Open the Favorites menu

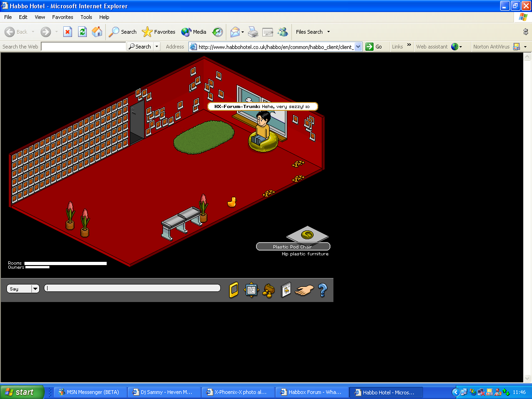pyautogui.click(x=62, y=17)
